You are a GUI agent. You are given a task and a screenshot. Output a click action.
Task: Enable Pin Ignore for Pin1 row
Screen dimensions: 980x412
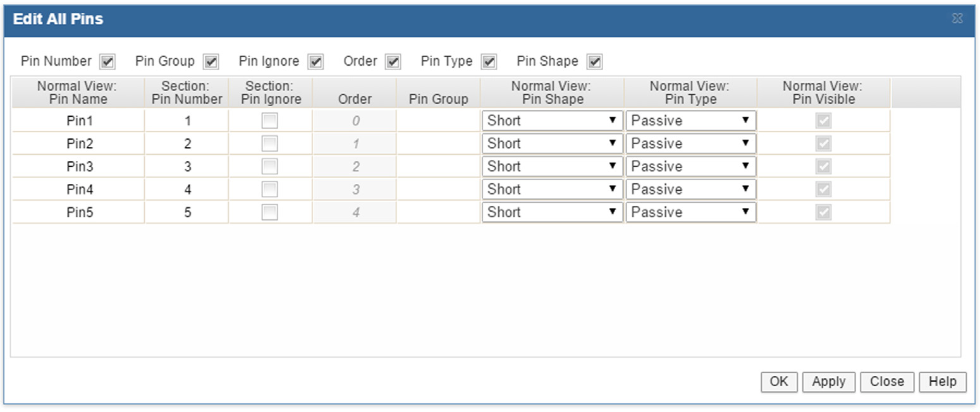[270, 121]
